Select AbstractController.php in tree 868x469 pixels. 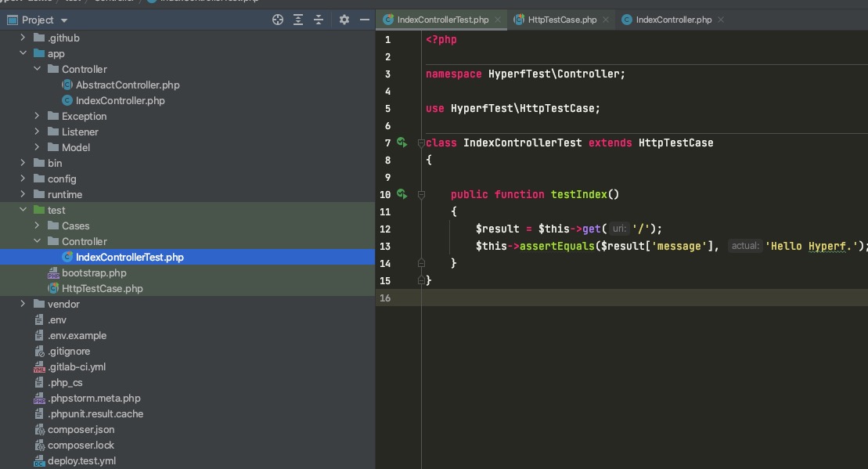tap(128, 85)
